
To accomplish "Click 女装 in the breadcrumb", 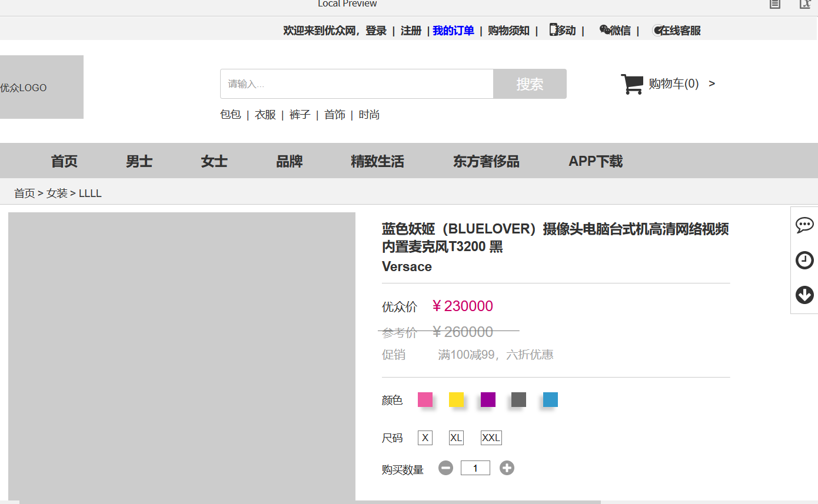I will pos(57,193).
